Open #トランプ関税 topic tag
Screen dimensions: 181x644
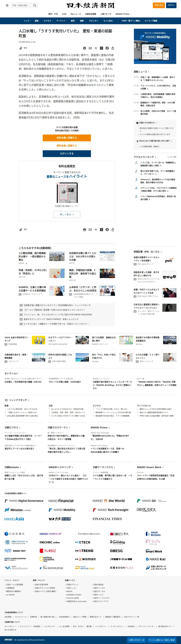[151, 21]
